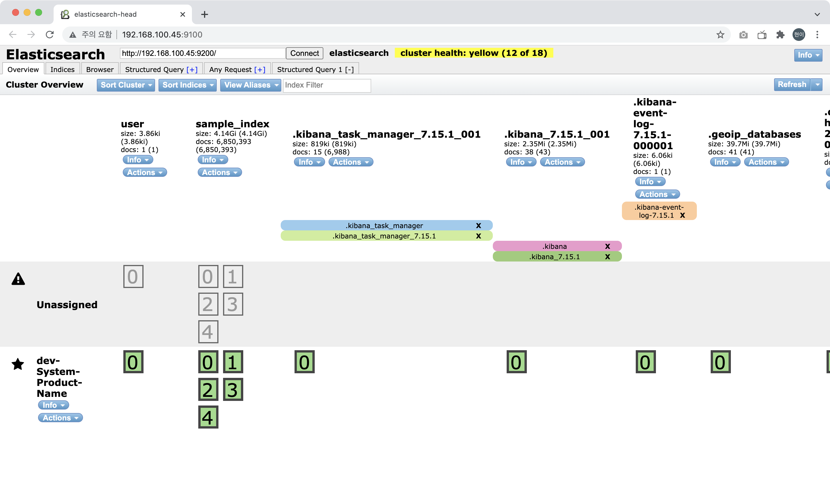The image size is (830, 504).
Task: Close the elasticsearch-head browser tab
Action: [183, 14]
